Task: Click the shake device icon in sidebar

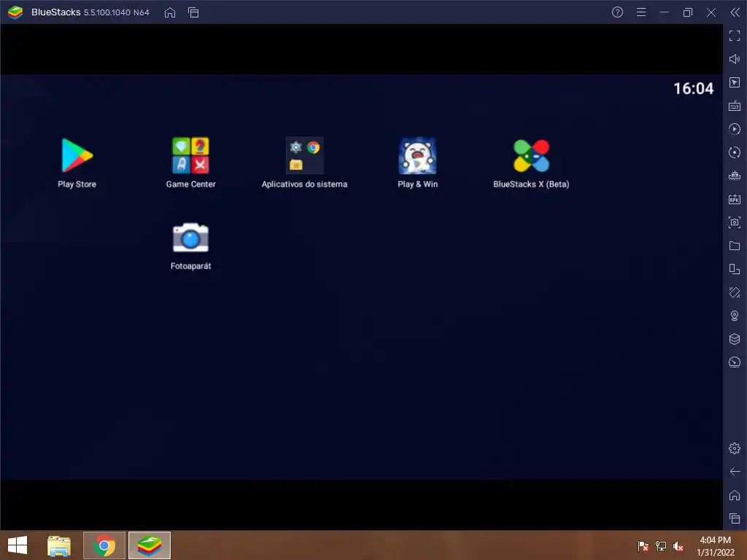Action: pyautogui.click(x=735, y=292)
